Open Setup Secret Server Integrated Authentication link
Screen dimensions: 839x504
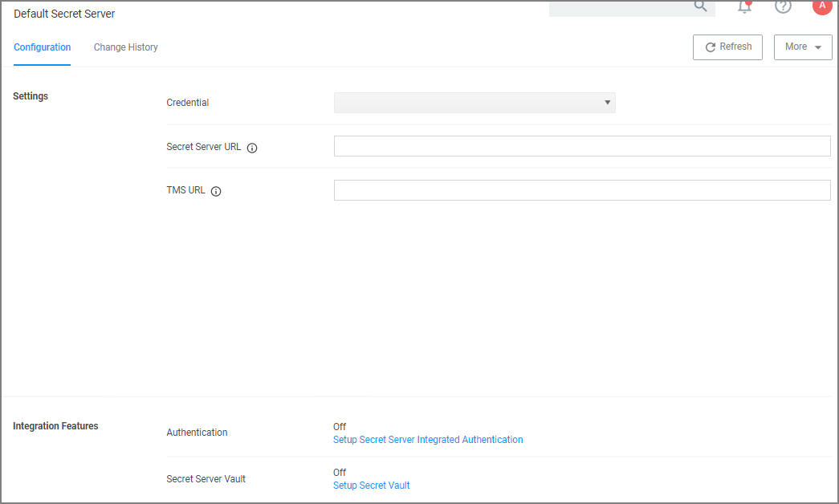click(x=428, y=440)
